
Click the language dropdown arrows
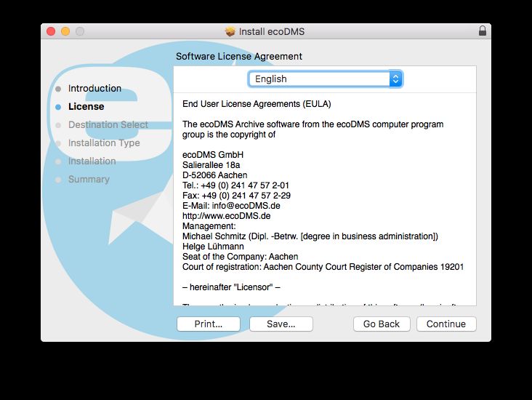tap(395, 79)
